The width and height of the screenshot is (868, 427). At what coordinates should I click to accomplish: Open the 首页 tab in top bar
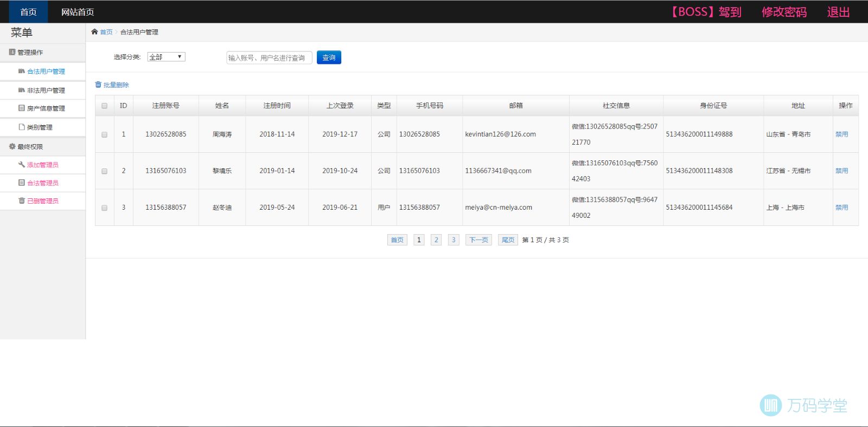point(28,12)
